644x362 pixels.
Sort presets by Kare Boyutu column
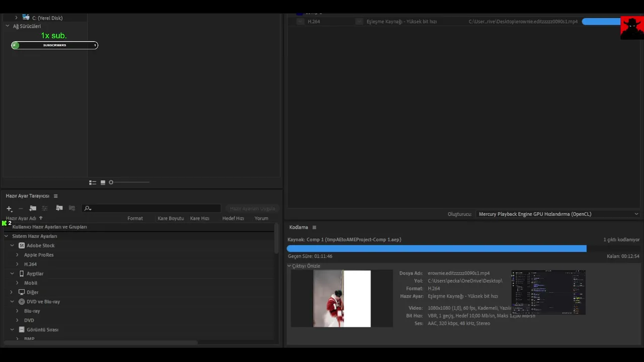[x=171, y=218]
